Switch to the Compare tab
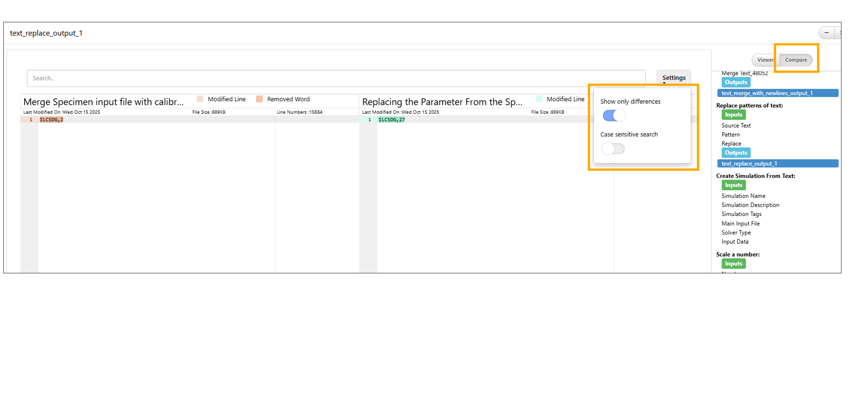This screenshot has width=868, height=395. [796, 60]
